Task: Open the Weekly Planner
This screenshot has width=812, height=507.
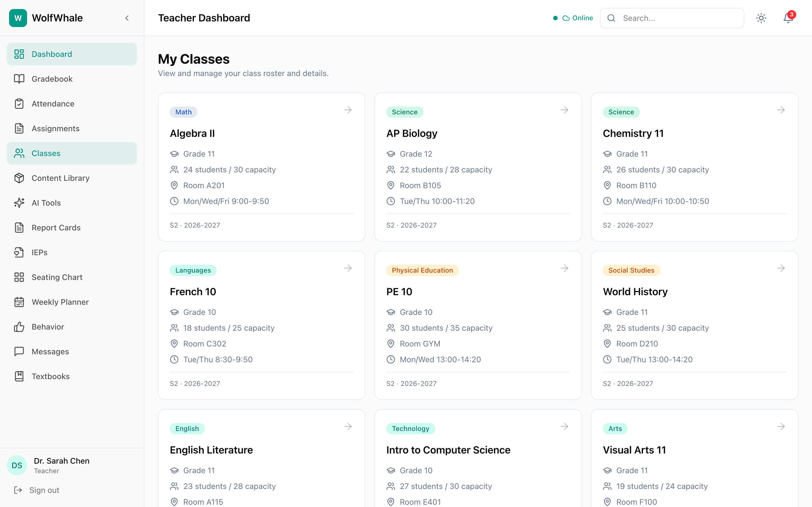Action: pyautogui.click(x=60, y=302)
